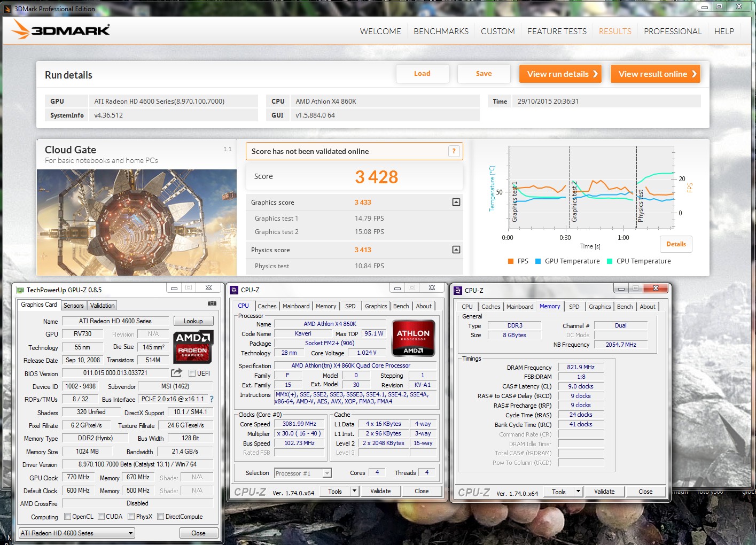The height and width of the screenshot is (545, 756).
Task: Open the RESULTS tab
Action: point(615,32)
